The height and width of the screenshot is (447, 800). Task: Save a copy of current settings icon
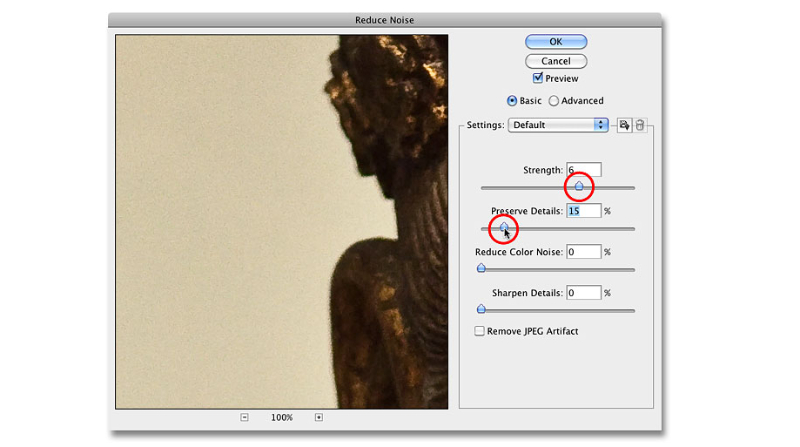pos(624,125)
